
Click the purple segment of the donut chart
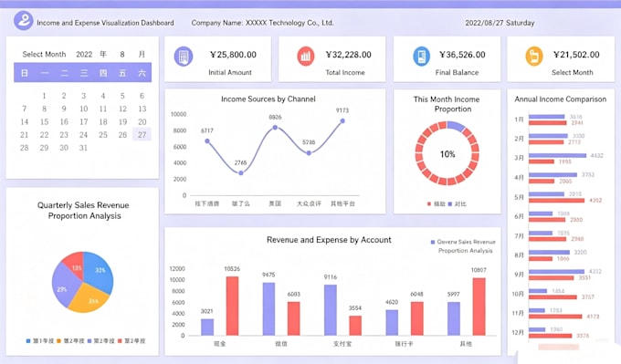coord(456,126)
